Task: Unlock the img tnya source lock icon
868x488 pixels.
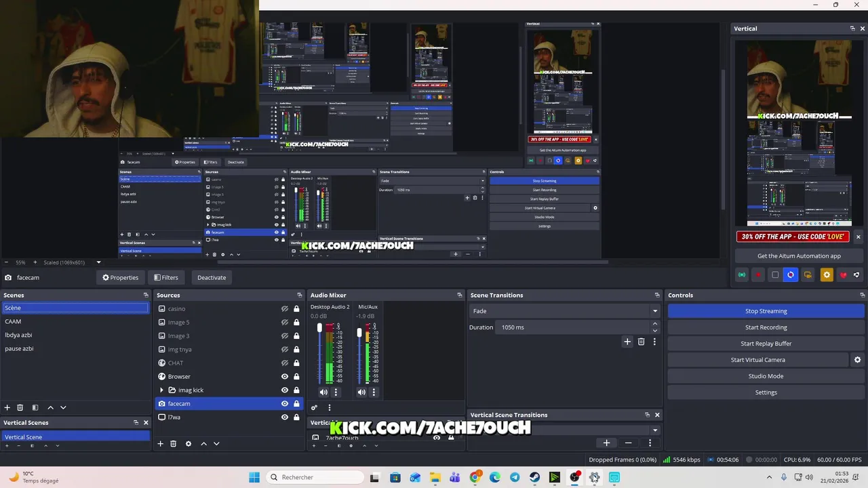Action: click(296, 349)
